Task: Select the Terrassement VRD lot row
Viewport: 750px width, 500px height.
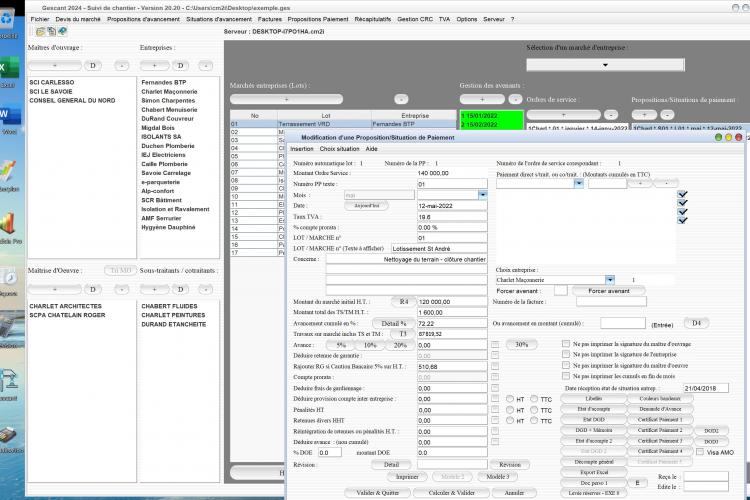Action: pyautogui.click(x=343, y=124)
